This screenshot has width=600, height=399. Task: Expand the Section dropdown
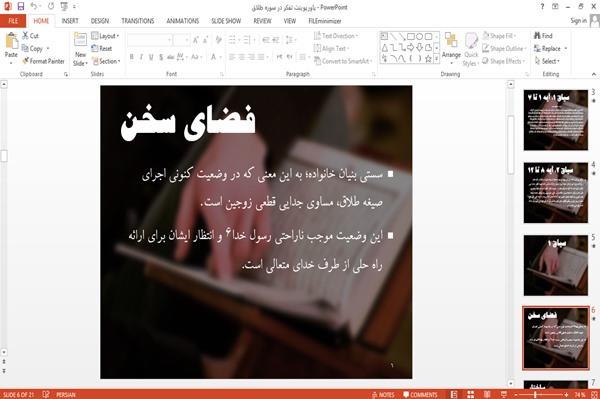click(x=106, y=61)
